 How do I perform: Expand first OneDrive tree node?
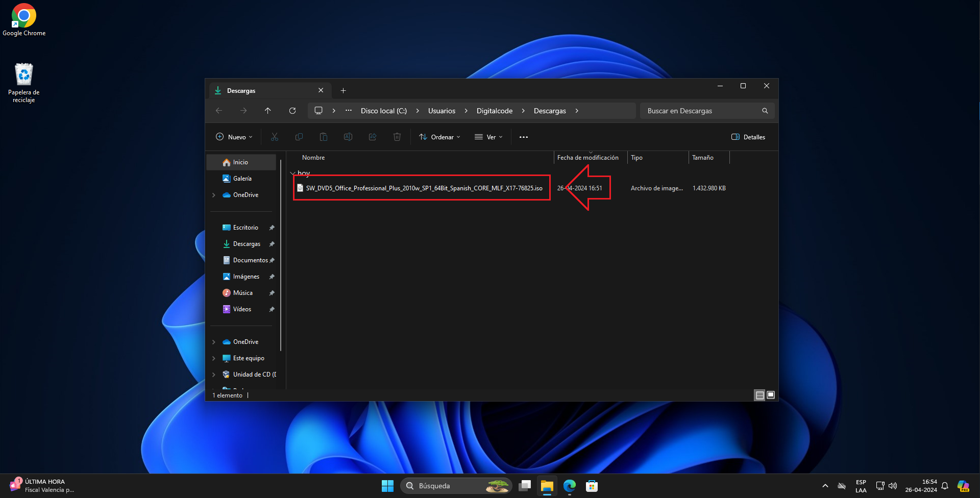(x=214, y=195)
